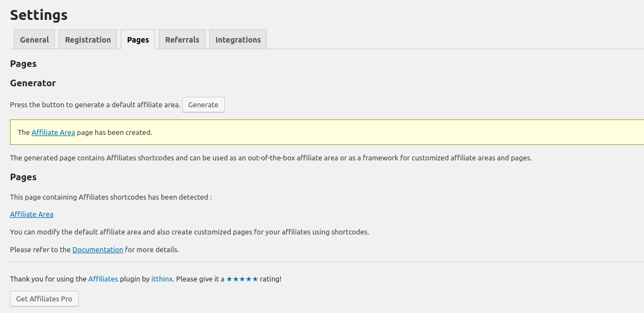This screenshot has width=644, height=313.
Task: Open the Registration tab
Action: tap(88, 39)
